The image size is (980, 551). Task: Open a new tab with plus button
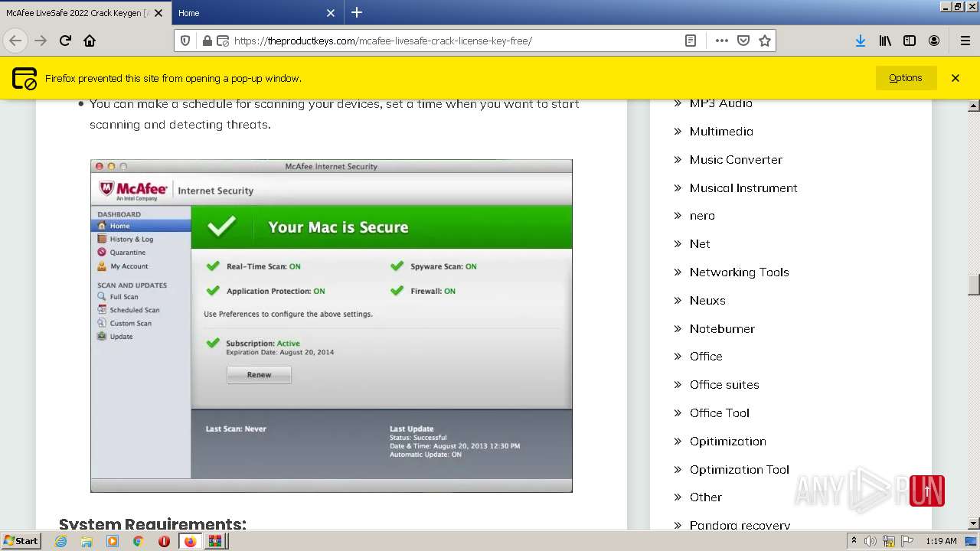pyautogui.click(x=357, y=12)
